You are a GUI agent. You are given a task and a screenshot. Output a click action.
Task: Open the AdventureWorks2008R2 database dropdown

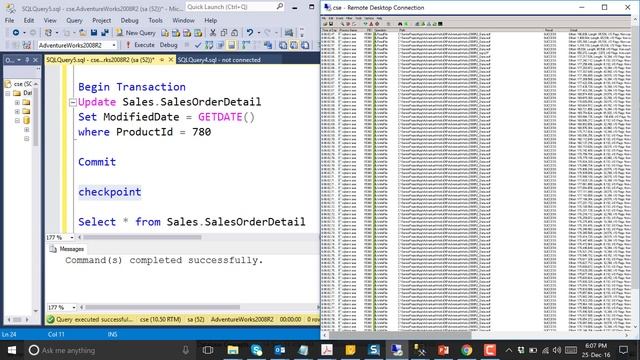click(114, 45)
